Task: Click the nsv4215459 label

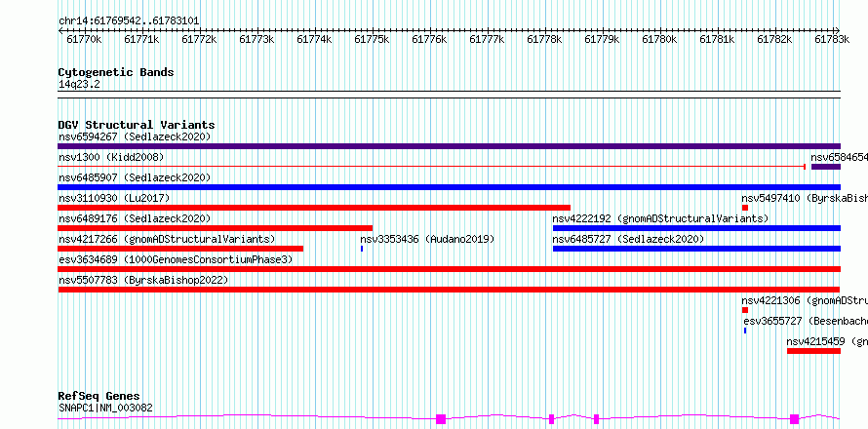Action: [827, 341]
